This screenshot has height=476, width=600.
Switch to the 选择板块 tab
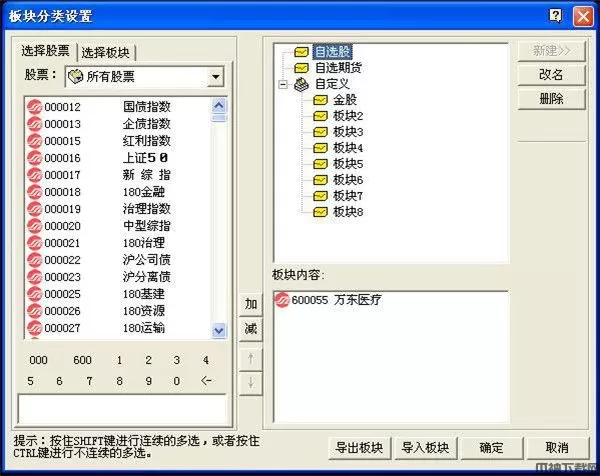point(106,53)
